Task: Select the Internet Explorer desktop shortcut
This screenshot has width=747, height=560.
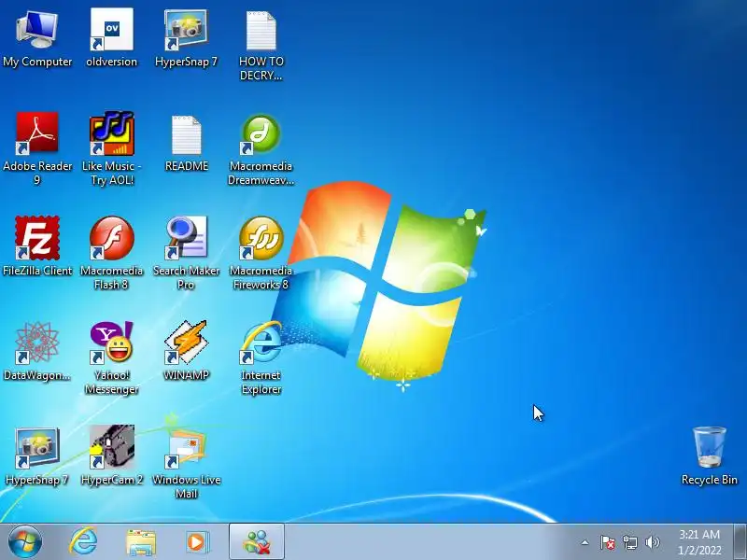Action: coord(261,358)
